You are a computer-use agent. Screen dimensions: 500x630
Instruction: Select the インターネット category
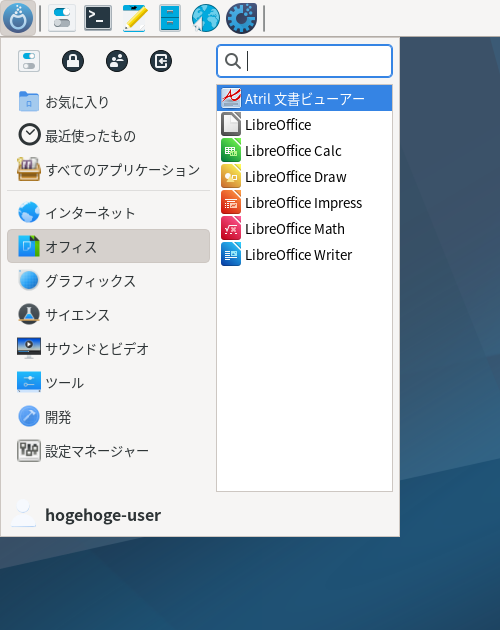[109, 213]
